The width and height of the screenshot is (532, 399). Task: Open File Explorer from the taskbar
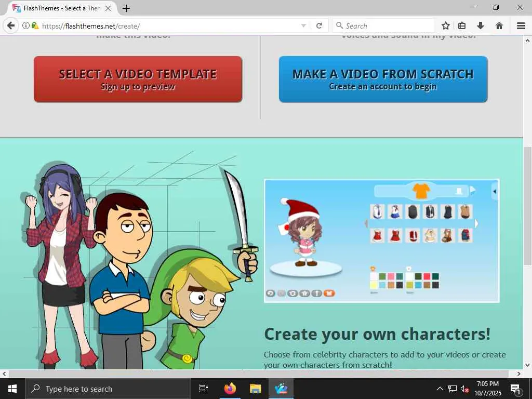[256, 389]
